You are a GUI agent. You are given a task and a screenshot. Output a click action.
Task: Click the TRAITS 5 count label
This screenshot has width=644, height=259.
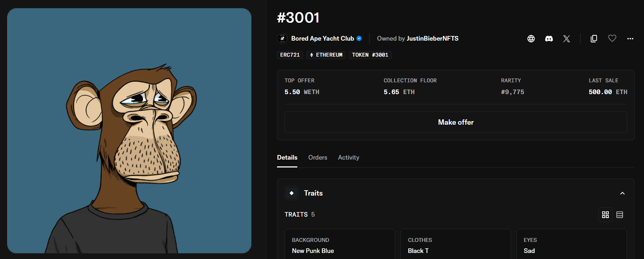click(x=299, y=214)
